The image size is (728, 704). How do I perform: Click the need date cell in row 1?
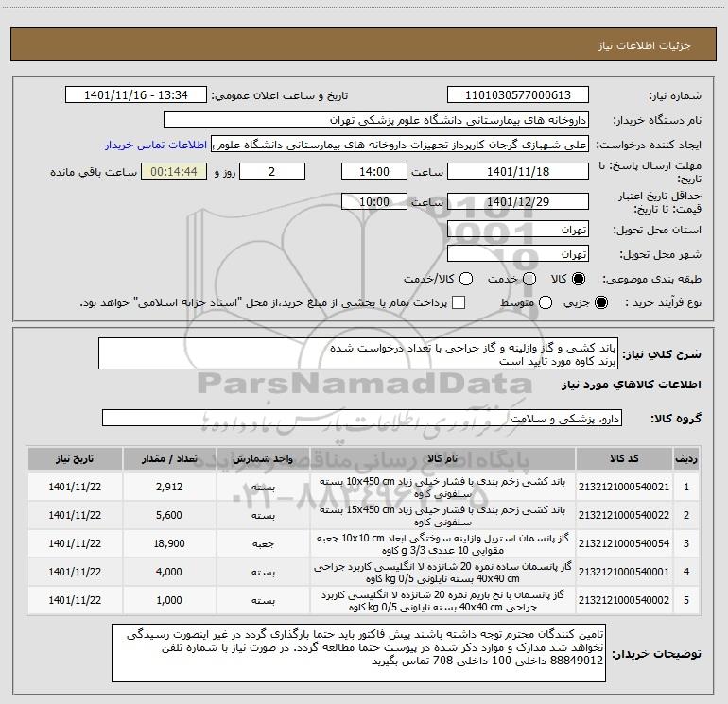pos(75,487)
